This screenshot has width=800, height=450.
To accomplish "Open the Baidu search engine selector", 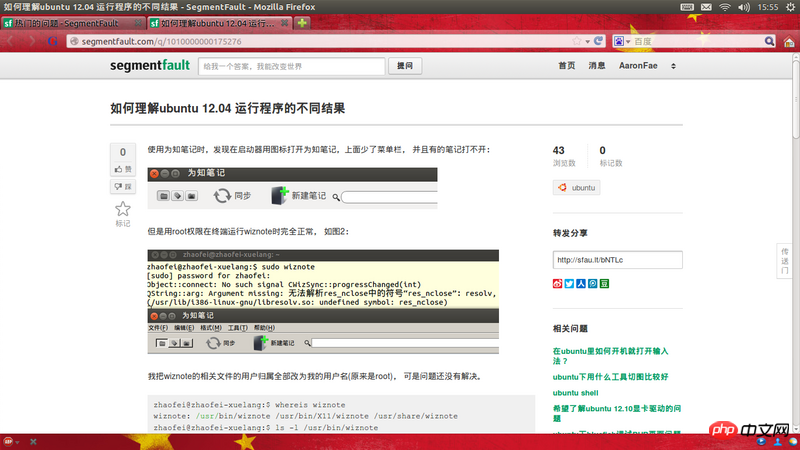I will (x=622, y=41).
